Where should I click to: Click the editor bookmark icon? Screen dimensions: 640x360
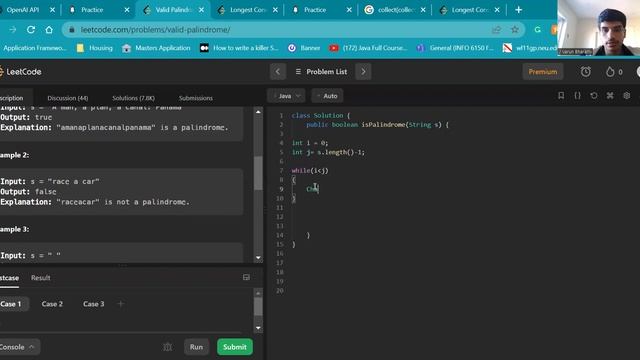pyautogui.click(x=561, y=96)
